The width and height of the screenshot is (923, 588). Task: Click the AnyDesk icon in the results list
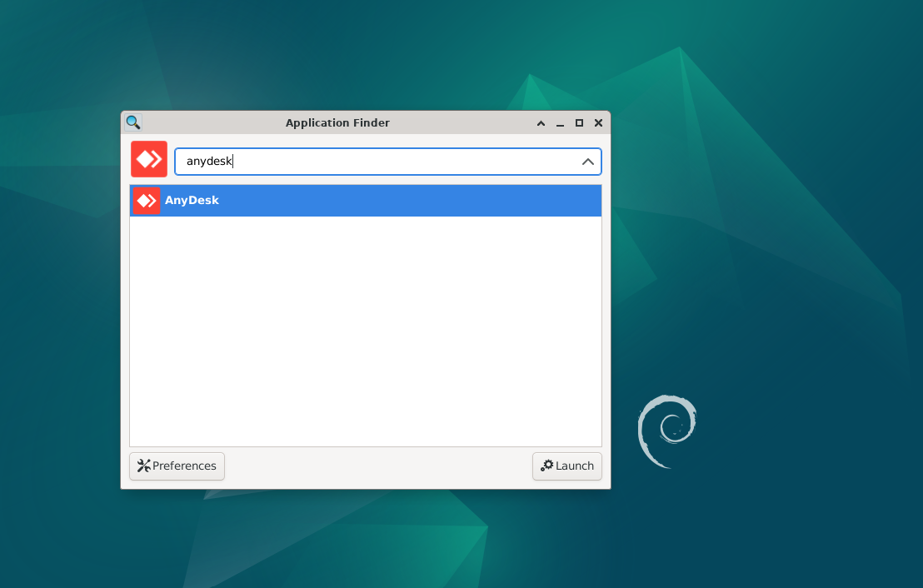146,200
